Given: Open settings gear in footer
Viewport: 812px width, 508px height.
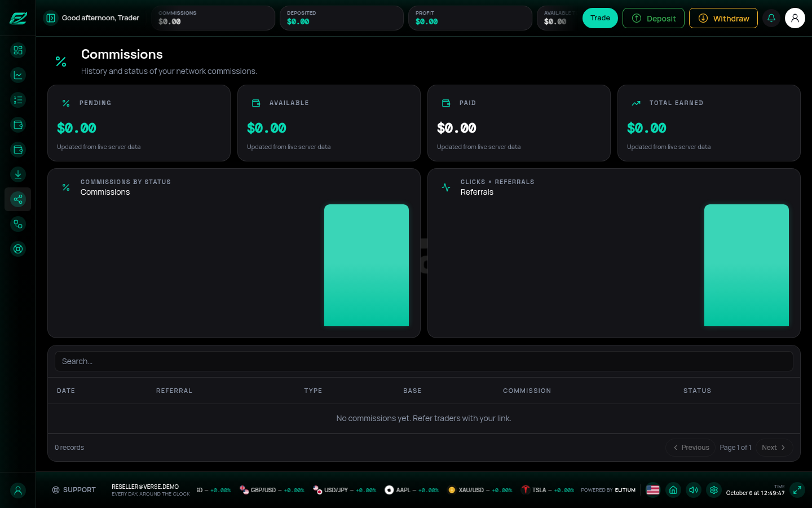Looking at the screenshot, I should 714,490.
